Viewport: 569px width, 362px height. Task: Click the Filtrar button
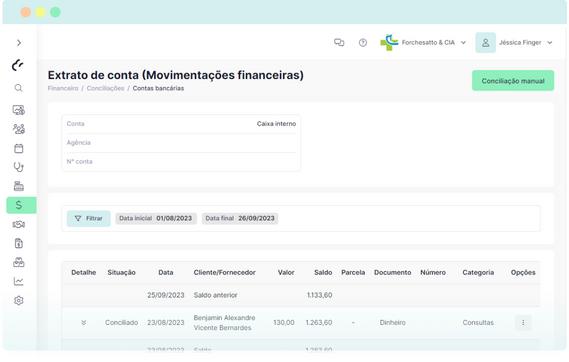pyautogui.click(x=89, y=218)
